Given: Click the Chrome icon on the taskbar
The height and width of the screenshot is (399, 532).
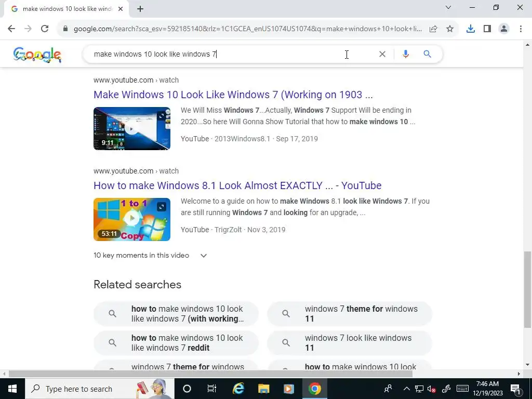Looking at the screenshot, I should [314, 389].
